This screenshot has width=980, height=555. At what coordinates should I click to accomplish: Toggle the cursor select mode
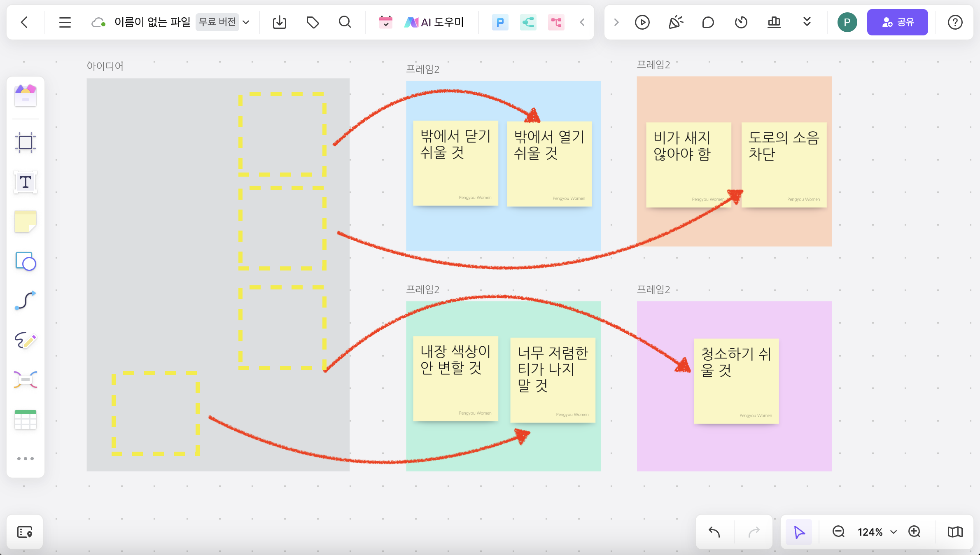pos(799,532)
